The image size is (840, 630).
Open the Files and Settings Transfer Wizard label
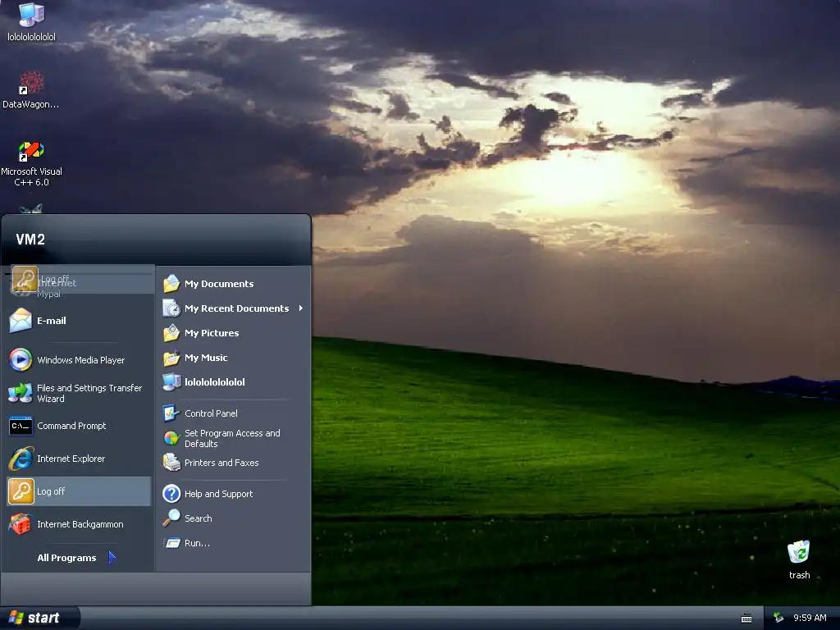pos(89,393)
